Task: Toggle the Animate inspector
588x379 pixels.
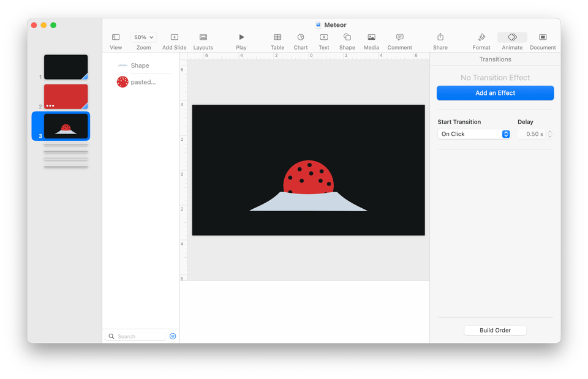Action: click(512, 38)
